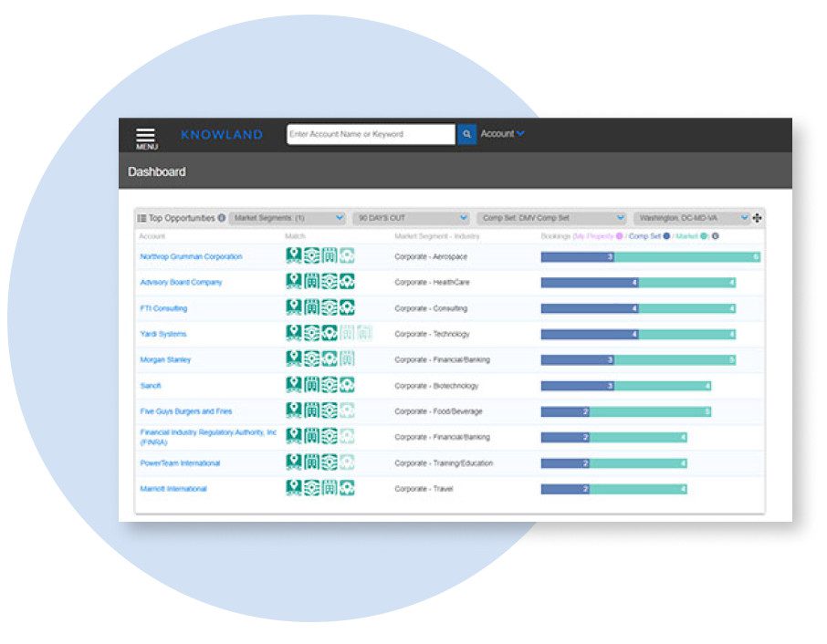Click the KNOWLAND logo
Viewport: 827px width, 644px height.
point(222,134)
